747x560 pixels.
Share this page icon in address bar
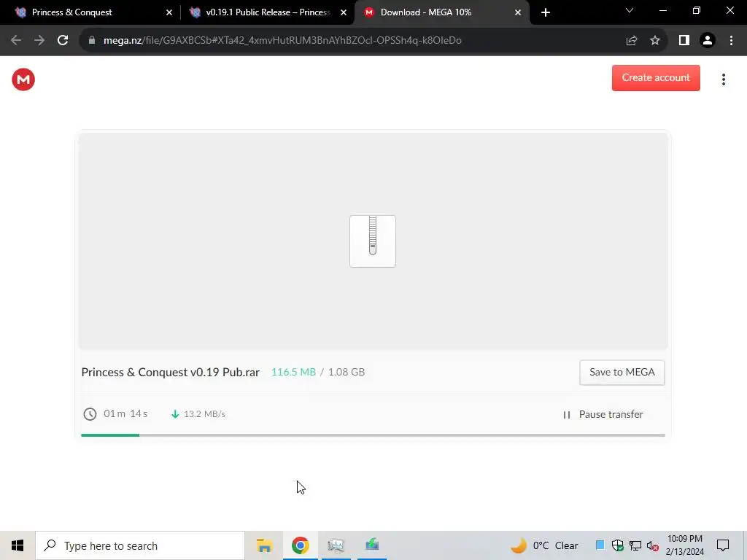click(632, 41)
